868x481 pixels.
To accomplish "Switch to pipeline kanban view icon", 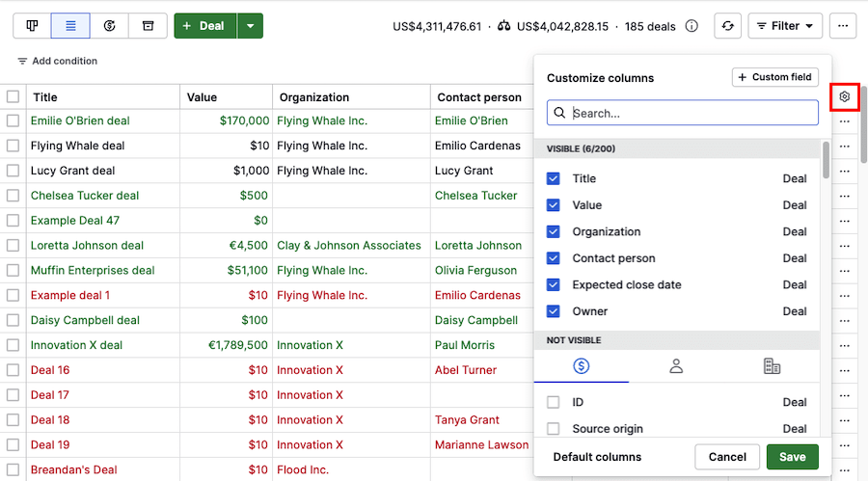I will tap(32, 26).
